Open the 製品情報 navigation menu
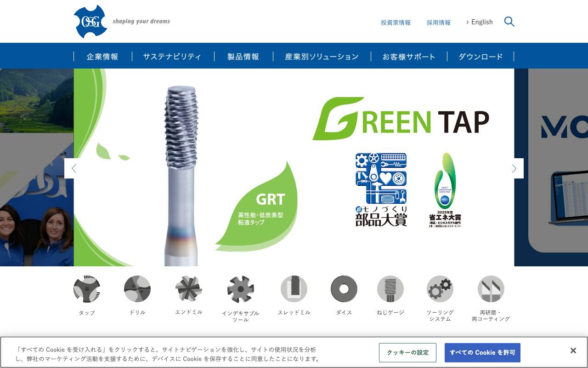Screen dimensions: 588x368 [x=243, y=56]
